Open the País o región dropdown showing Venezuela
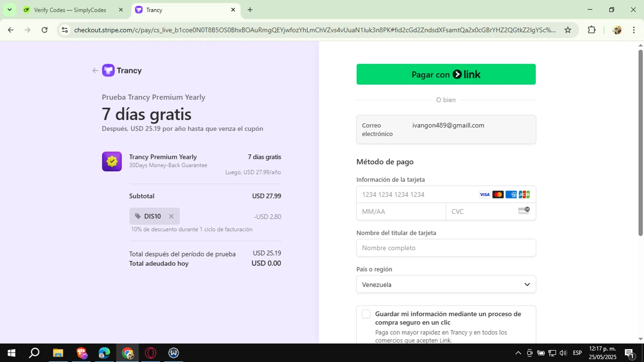The image size is (644, 362). coord(446,284)
